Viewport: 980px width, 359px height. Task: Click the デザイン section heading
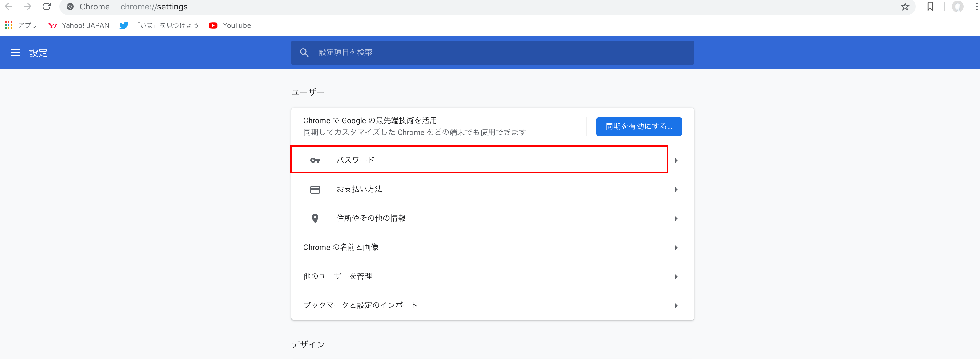pyautogui.click(x=308, y=344)
